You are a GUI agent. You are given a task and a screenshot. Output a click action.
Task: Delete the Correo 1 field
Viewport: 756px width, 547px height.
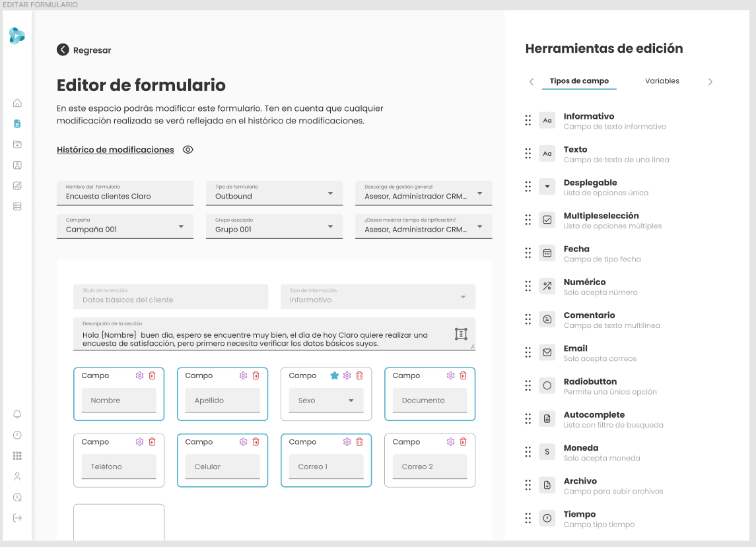(x=360, y=442)
